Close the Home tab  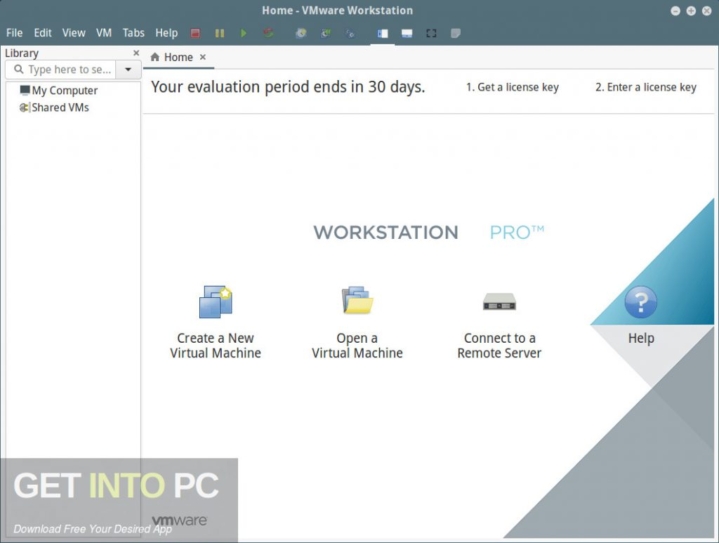203,57
